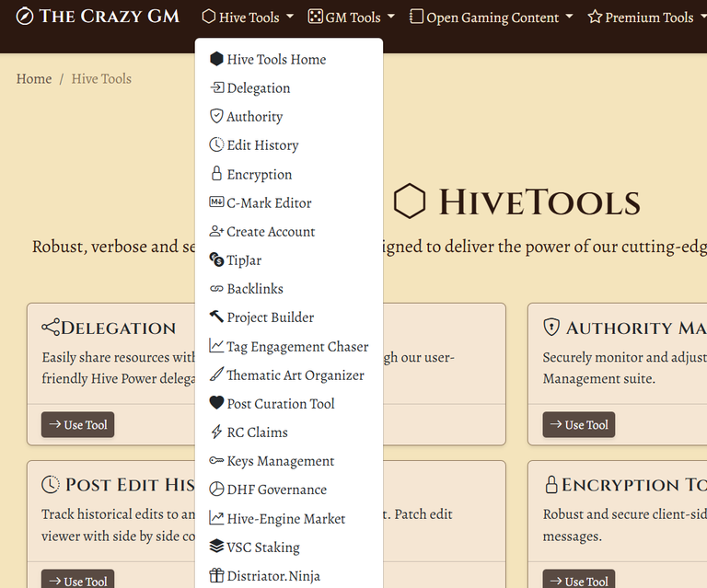Viewport: 707px width, 588px height.
Task: Click the shield icon on Authority card heading
Action: pyautogui.click(x=551, y=327)
